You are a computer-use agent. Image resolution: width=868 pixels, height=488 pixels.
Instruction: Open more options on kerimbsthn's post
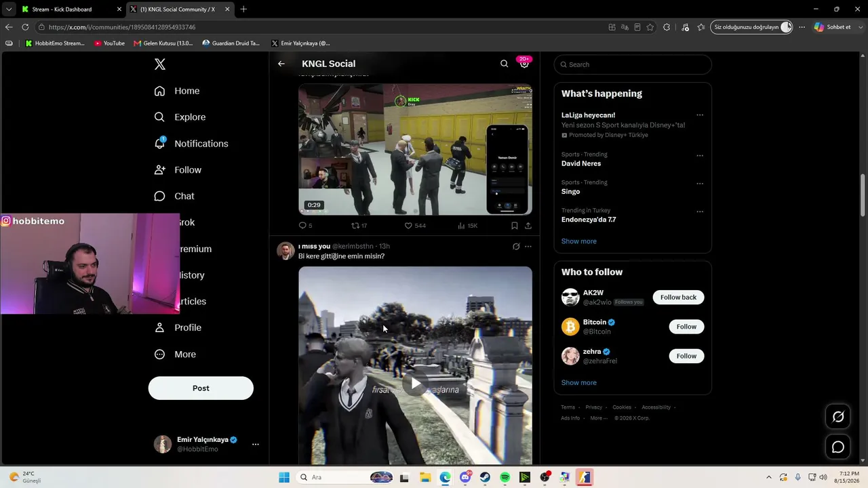coord(528,247)
